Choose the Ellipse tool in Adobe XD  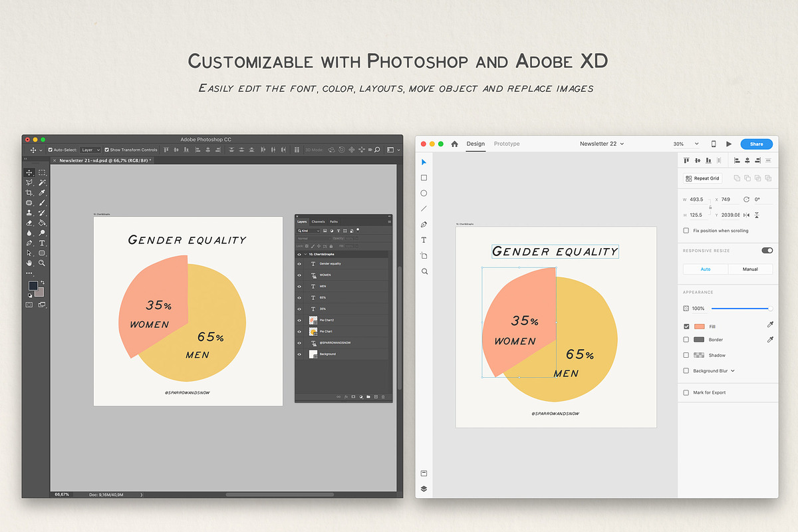424,193
